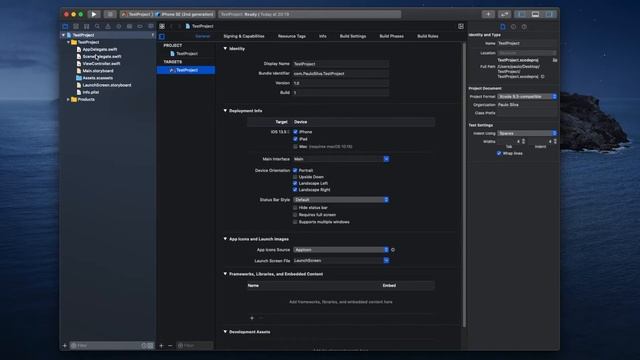Switch to Build Settings tab
The height and width of the screenshot is (360, 640).
tap(353, 36)
